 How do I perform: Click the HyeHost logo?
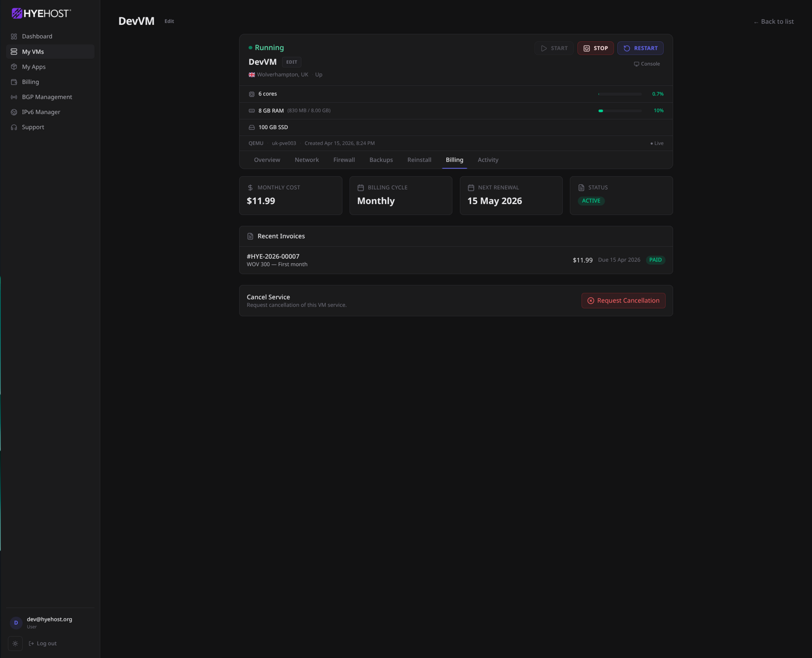[x=41, y=13]
